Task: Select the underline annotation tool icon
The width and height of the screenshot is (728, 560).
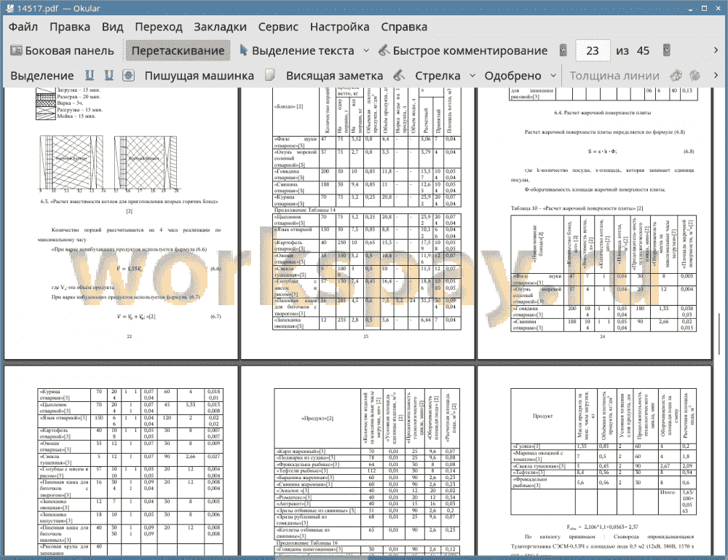Action: pos(90,76)
